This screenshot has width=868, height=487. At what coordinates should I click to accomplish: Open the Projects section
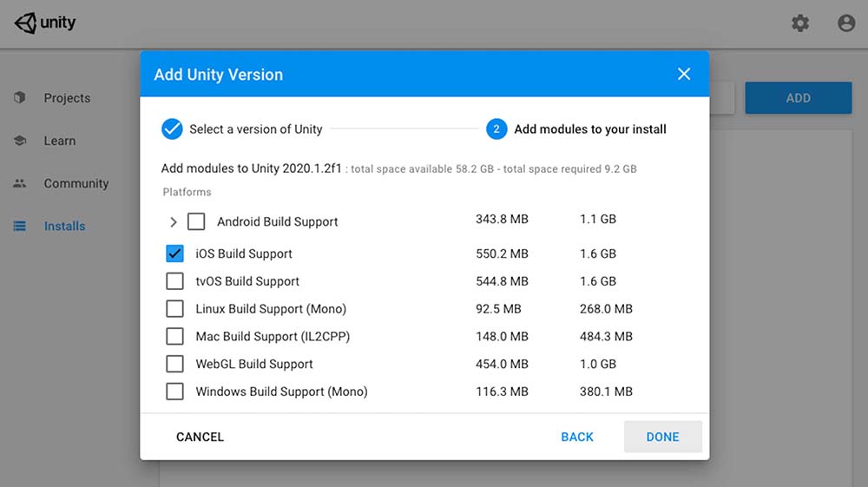click(x=67, y=98)
